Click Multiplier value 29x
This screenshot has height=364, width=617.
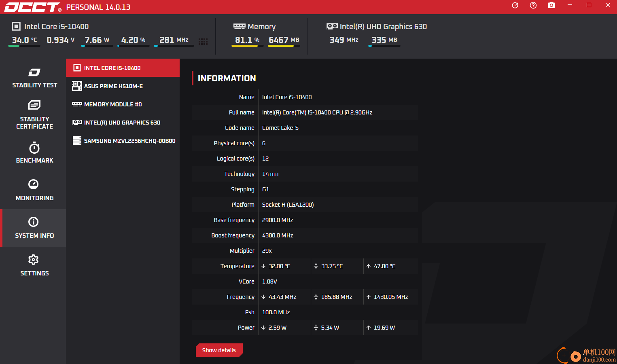[267, 251]
